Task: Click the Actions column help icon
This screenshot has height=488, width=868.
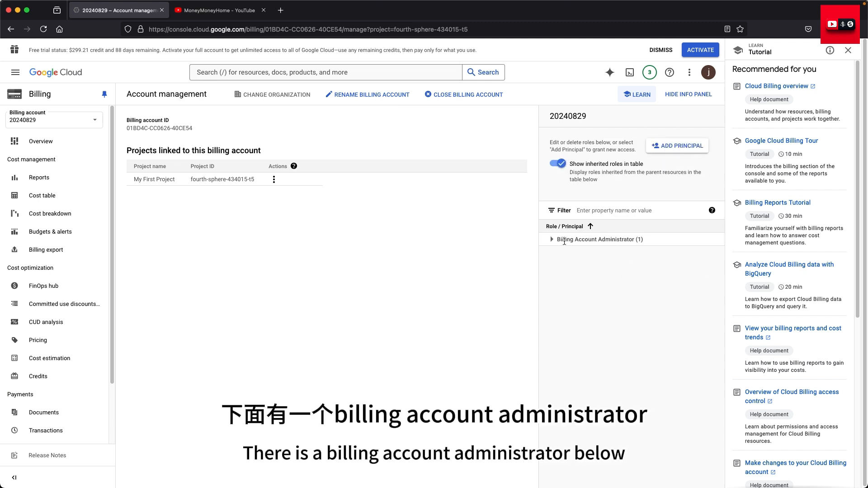Action: click(294, 166)
